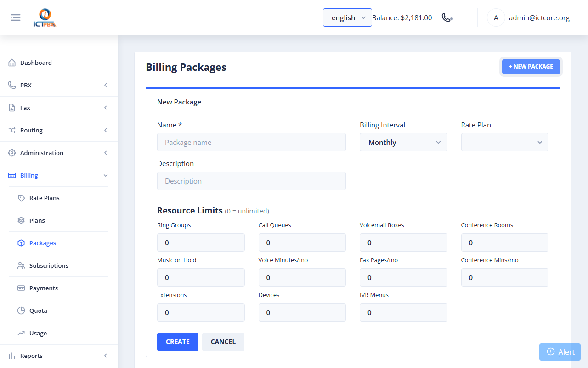The width and height of the screenshot is (588, 368).
Task: Click the IVR Menus limit field
Action: [403, 312]
